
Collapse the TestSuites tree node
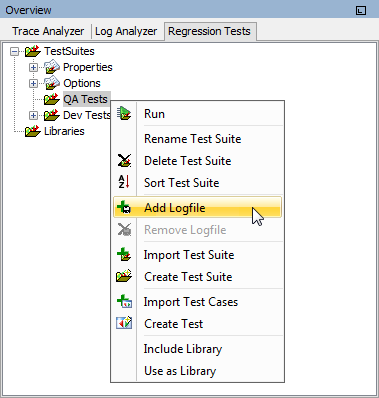coord(14,51)
